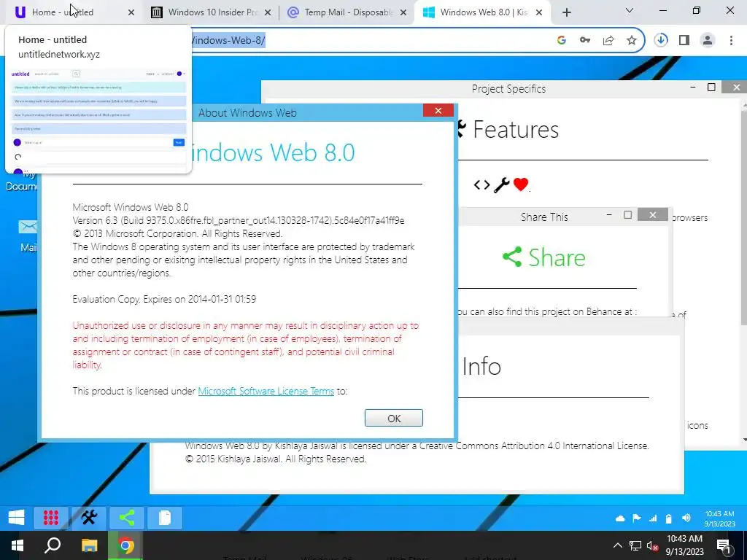Image resolution: width=747 pixels, height=560 pixels.
Task: Click the tools taskbar icon in Windows Web
Action: click(89, 518)
